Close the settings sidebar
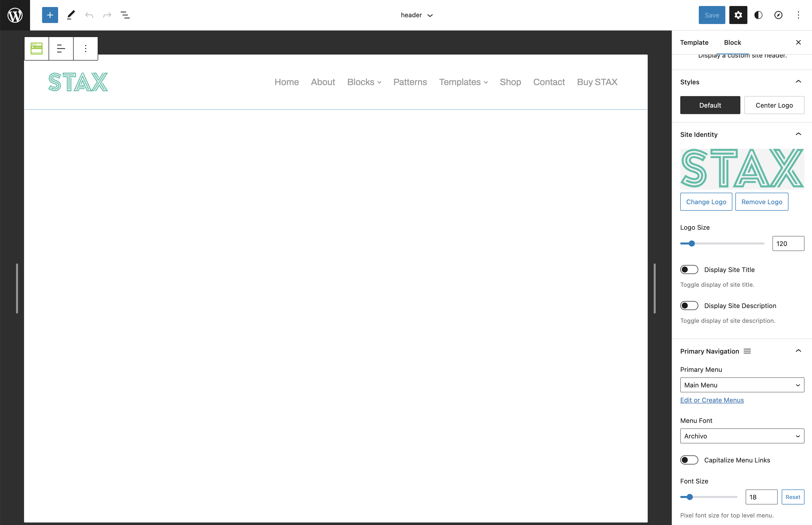 pyautogui.click(x=798, y=42)
